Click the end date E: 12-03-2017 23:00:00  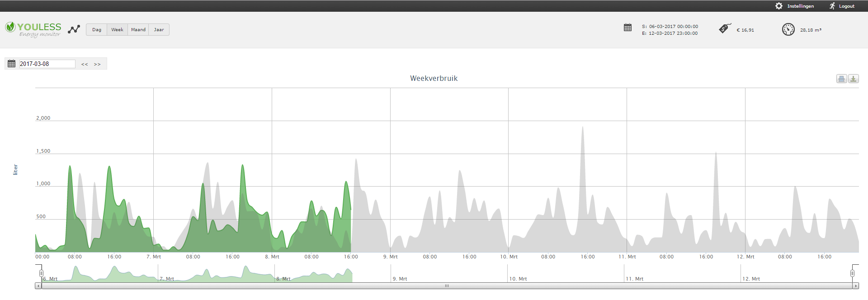[670, 33]
